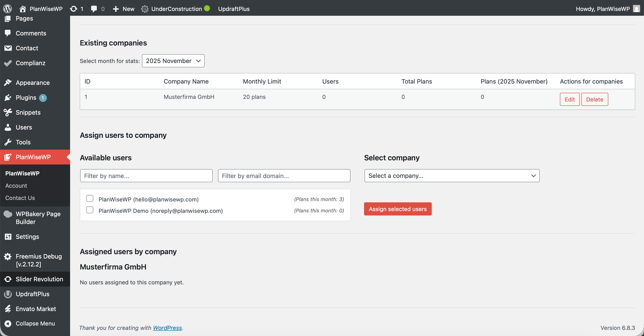Click inside the Filter by name field
Viewport: 644px width, 336px height.
(x=146, y=176)
